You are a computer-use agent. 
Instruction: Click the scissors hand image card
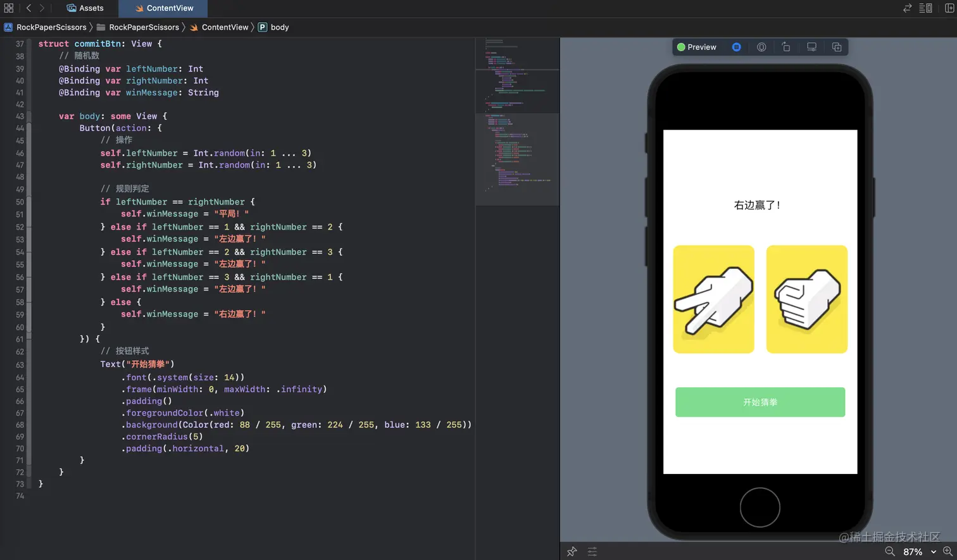[x=713, y=299]
